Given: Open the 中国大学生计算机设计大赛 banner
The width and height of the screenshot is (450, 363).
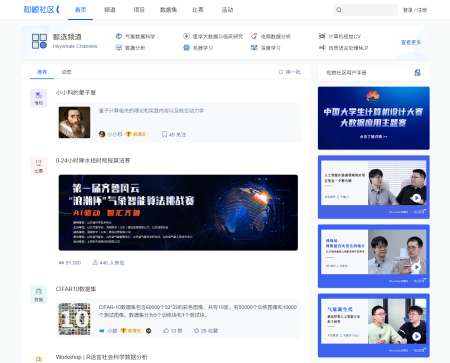Looking at the screenshot, I should [x=374, y=118].
